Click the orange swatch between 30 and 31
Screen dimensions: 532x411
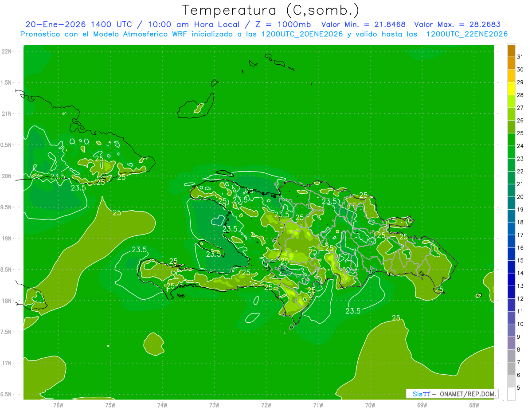pyautogui.click(x=511, y=63)
